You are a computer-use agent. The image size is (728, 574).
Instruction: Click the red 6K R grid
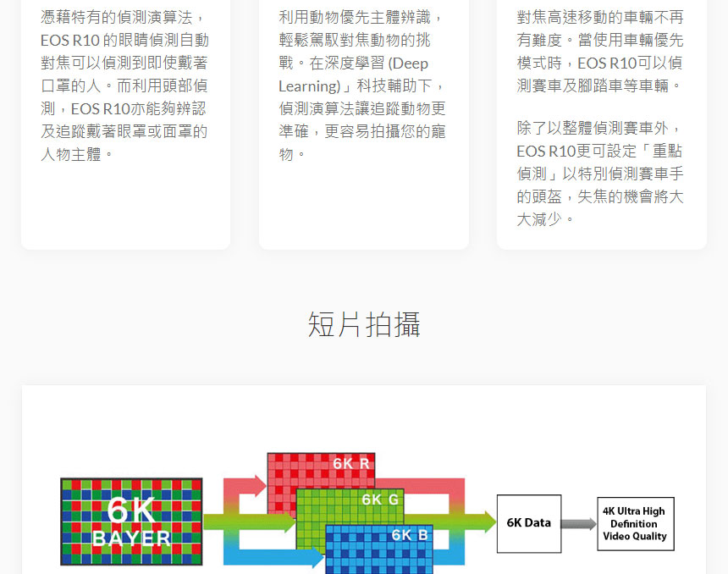point(321,470)
